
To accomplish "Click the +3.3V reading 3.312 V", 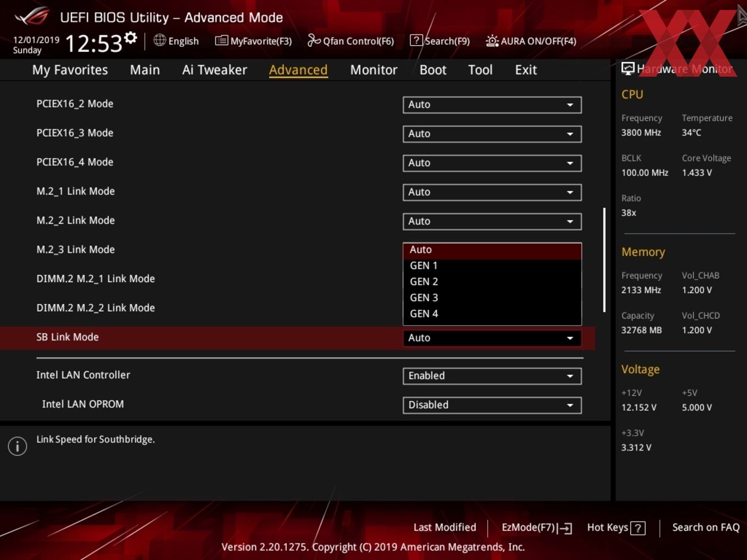I will (636, 447).
